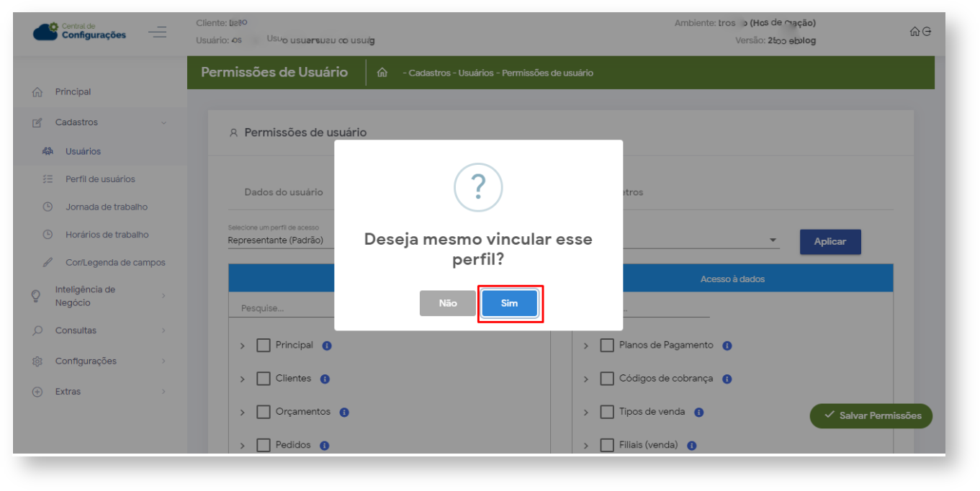Confirm with the Sim button

pos(509,303)
